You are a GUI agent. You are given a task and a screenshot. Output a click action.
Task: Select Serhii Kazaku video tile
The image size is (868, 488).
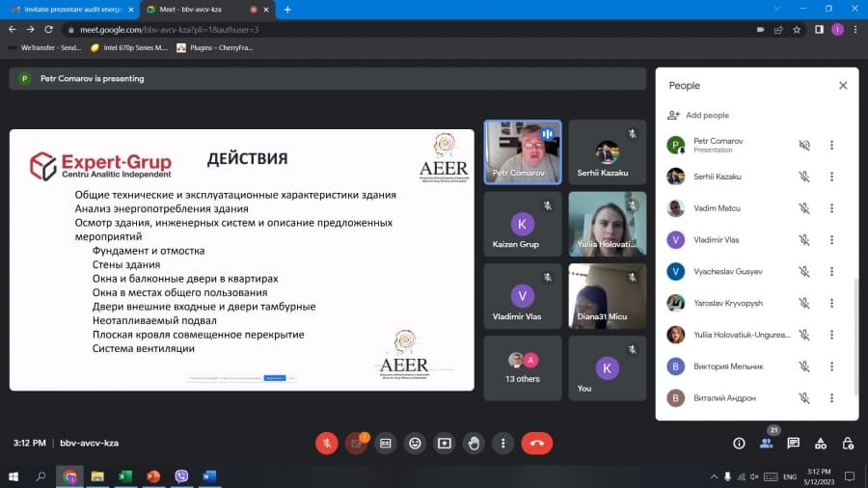608,152
